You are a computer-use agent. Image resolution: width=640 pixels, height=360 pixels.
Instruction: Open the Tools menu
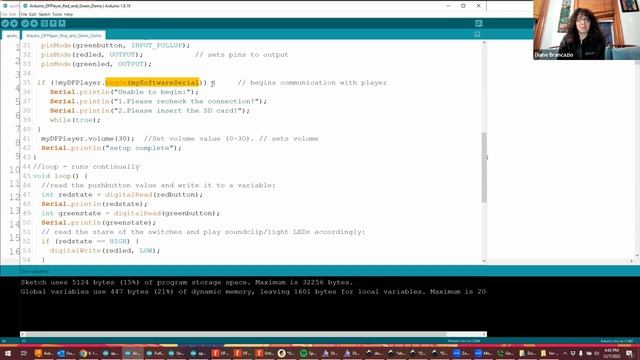[x=57, y=14]
